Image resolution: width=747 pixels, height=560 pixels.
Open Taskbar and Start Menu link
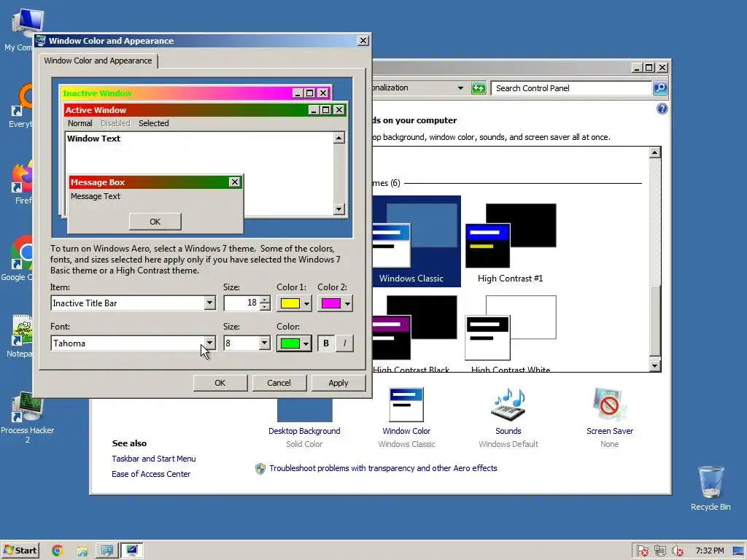[154, 459]
